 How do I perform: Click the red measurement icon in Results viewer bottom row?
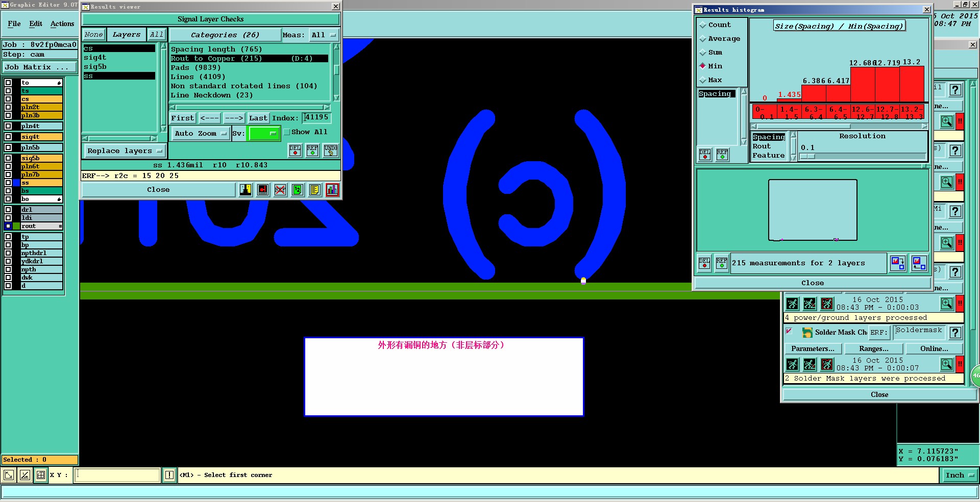click(x=263, y=190)
